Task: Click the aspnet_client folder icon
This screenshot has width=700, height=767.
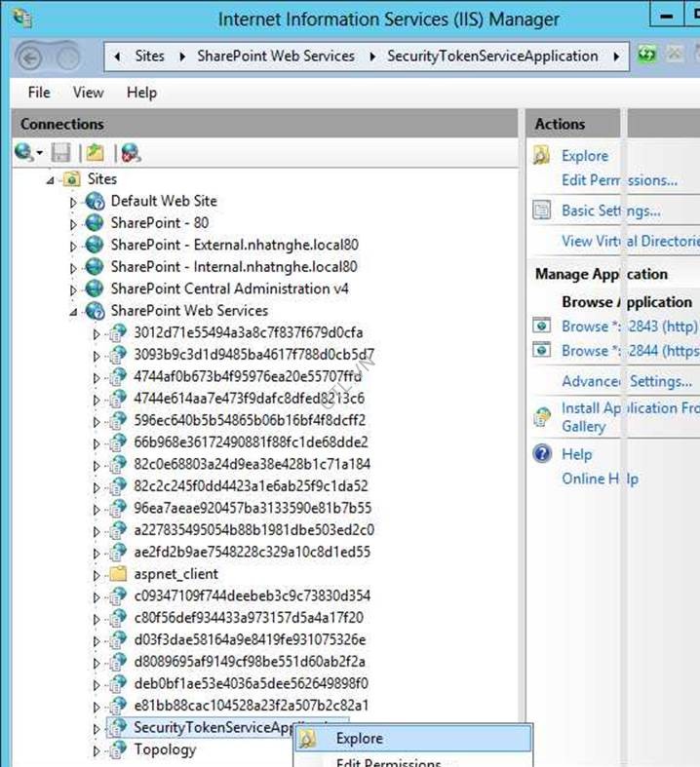Action: point(118,574)
